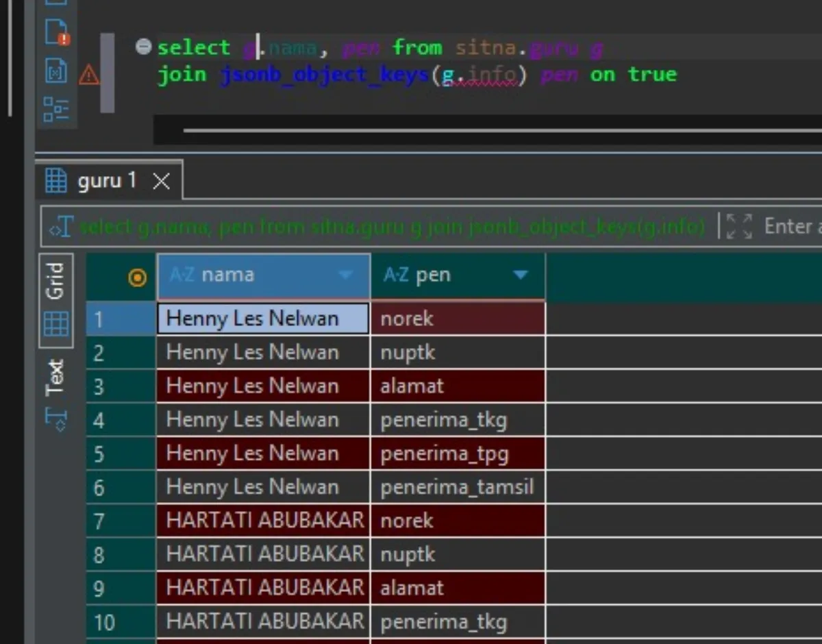Switch to the guru 1 result tab

point(107,181)
